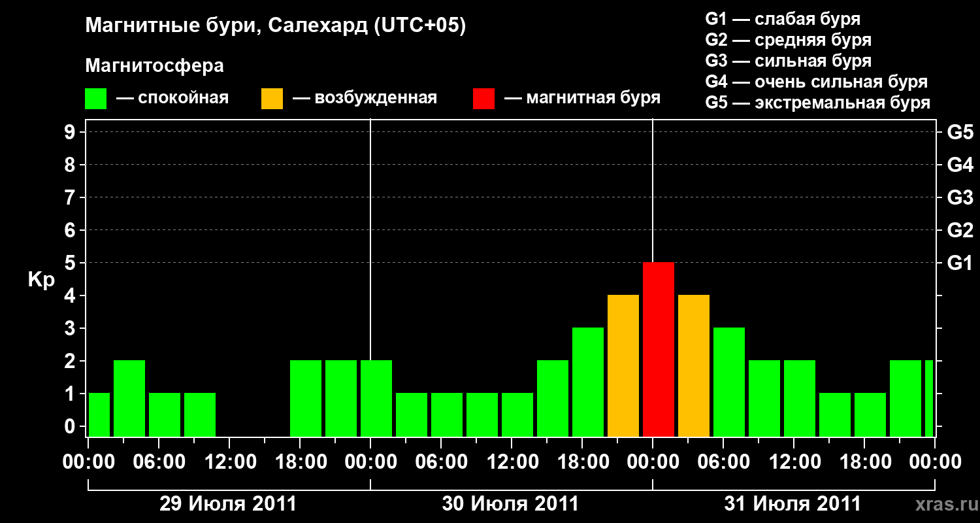Image resolution: width=980 pixels, height=523 pixels.
Task: Select the "29 Июля 2011" date label
Action: coord(228,504)
